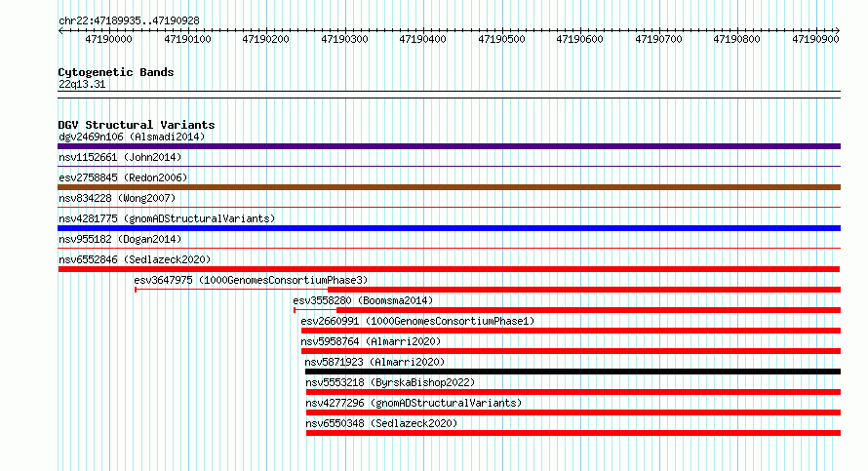868x471 pixels.
Task: Select the red esv2660991 variant bar
Action: [x=571, y=331]
